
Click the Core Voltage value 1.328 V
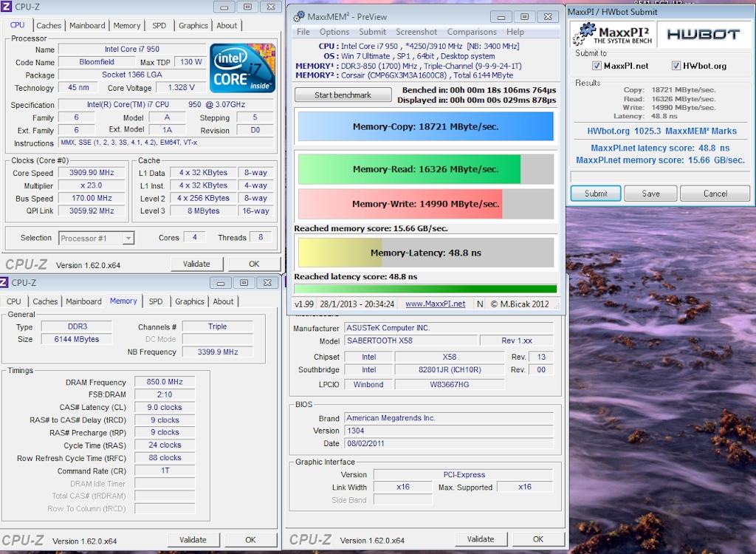coord(182,87)
